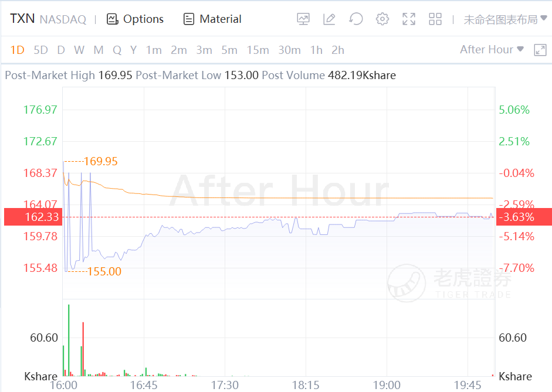Click the TXN ticker symbol
Viewport: 552px width, 392px height.
[22, 19]
